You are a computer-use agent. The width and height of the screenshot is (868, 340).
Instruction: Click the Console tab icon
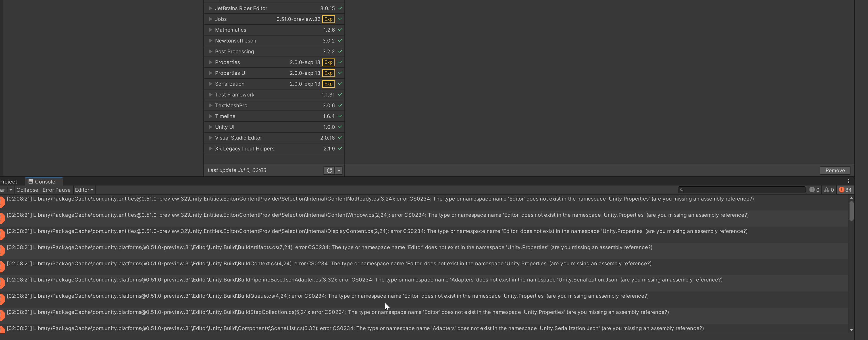[x=31, y=182]
